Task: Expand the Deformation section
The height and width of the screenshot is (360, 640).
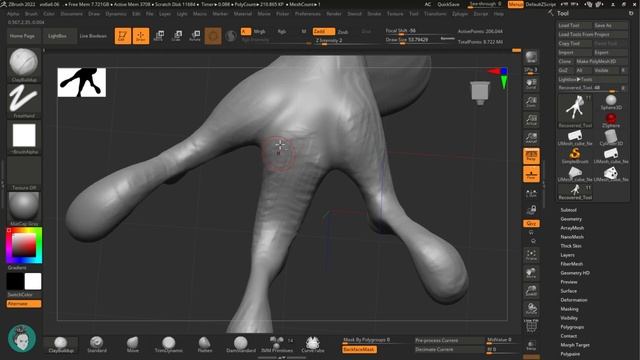Action: [573, 300]
